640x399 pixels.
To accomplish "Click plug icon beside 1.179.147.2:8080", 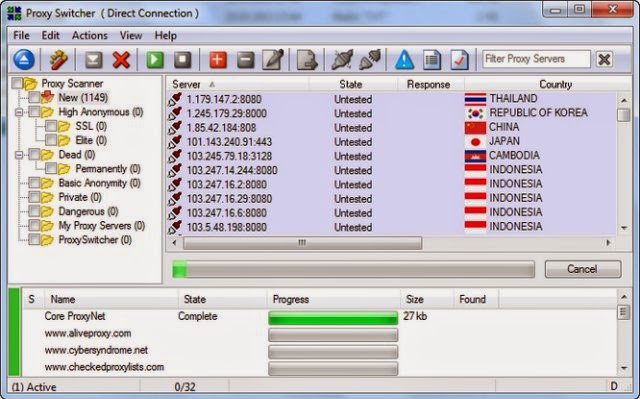I will 175,99.
